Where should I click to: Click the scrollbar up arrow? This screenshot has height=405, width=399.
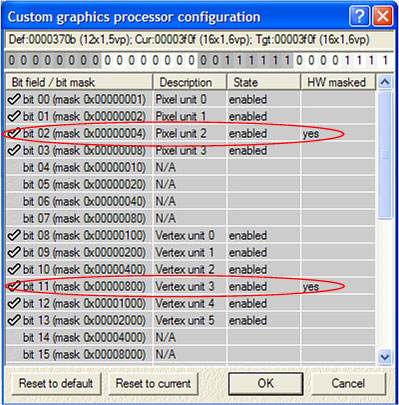[x=385, y=82]
